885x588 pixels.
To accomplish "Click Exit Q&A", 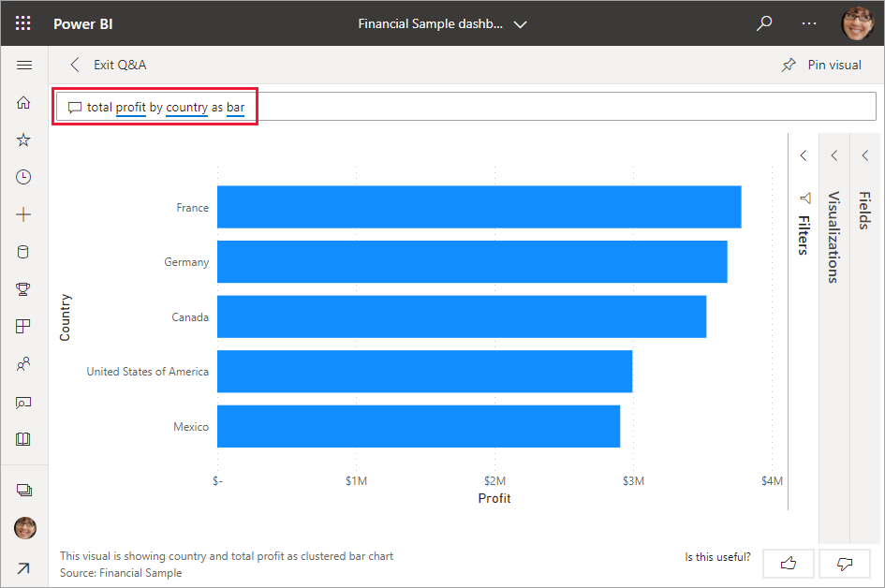I will click(109, 65).
